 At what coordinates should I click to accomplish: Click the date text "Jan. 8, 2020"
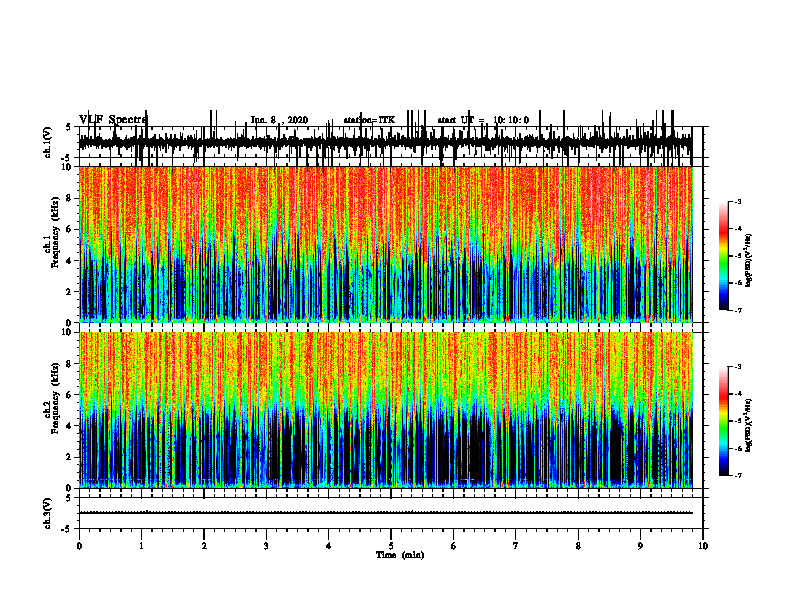279,120
